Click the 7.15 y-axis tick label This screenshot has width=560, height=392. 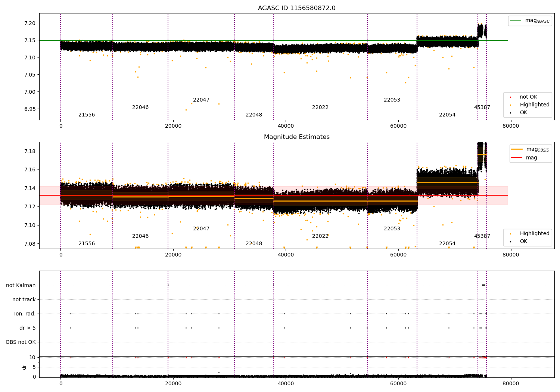[30, 40]
